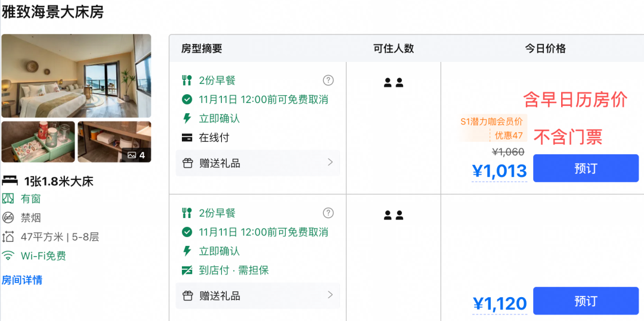
Task: Click the Wi-Fi icon next to Wi-Fi免费
Action: [x=8, y=256]
